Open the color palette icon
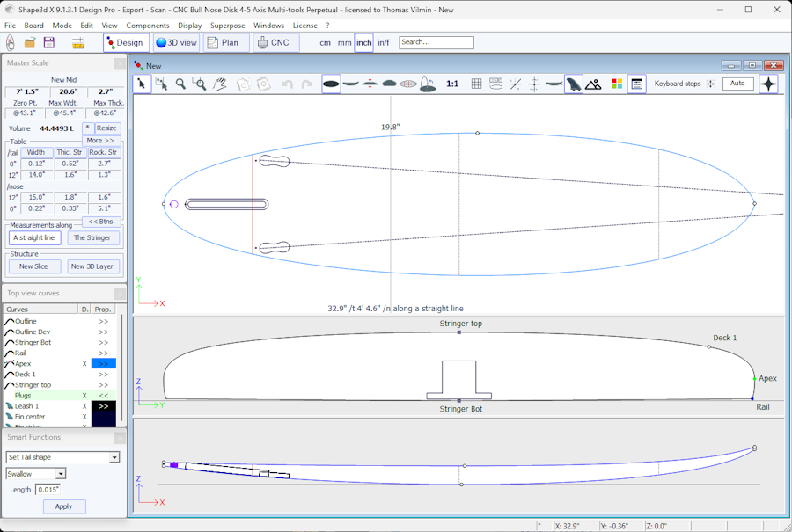 point(616,84)
